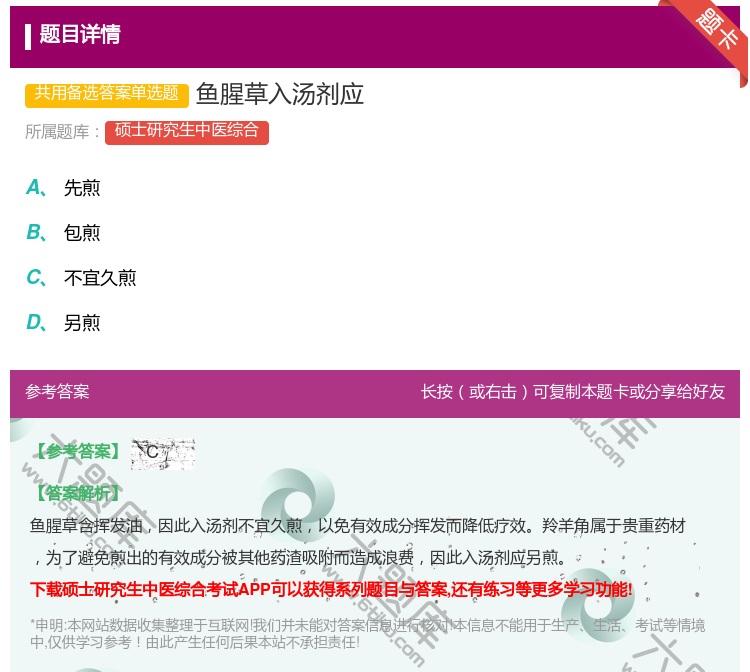750x672 pixels.
Task: Click the letter A option marker
Action: pos(36,188)
